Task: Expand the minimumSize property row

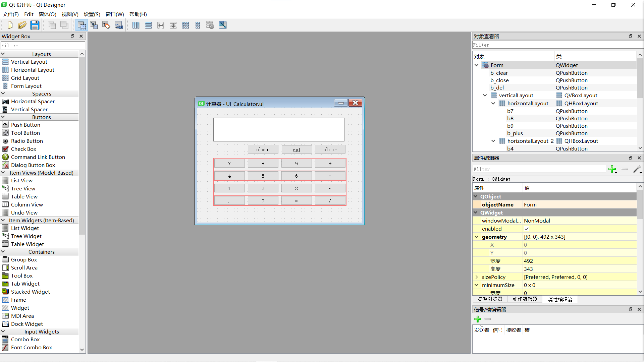Action: click(477, 285)
